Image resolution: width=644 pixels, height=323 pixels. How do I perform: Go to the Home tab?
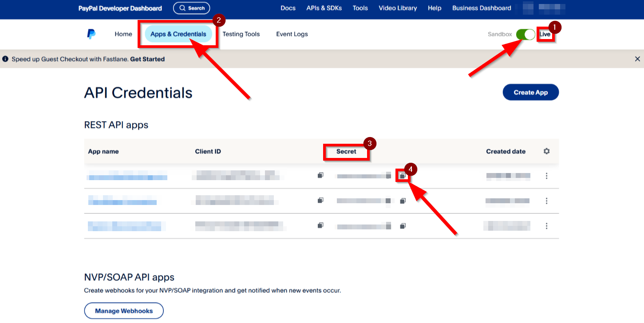point(123,34)
